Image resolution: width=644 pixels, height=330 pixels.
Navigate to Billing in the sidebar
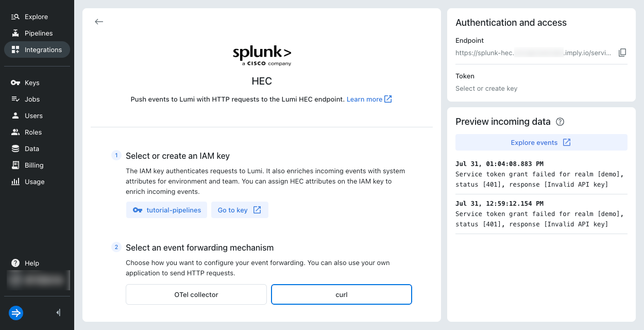pos(33,166)
